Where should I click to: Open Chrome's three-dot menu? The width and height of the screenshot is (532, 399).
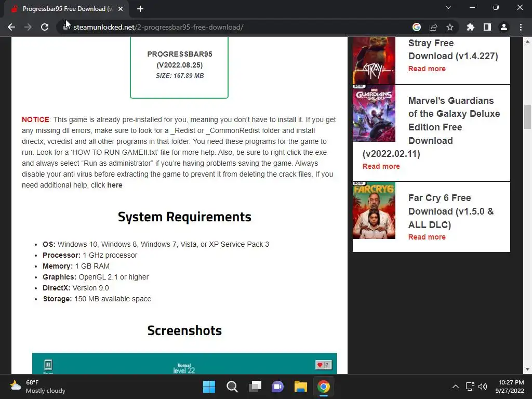(521, 27)
